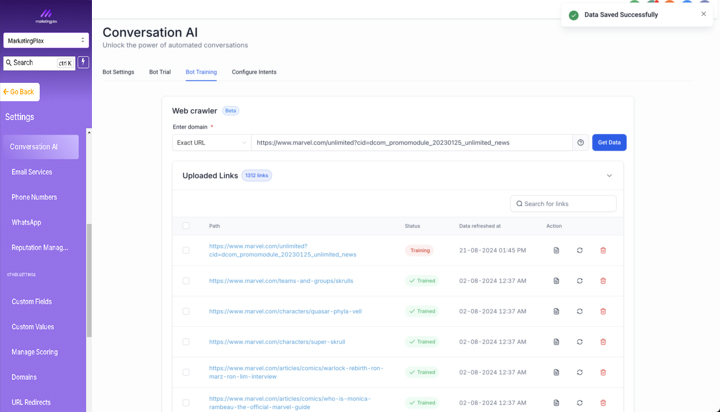Viewport: 720px width, 412px height.
Task: Open the super-skrull character link
Action: [x=277, y=342]
